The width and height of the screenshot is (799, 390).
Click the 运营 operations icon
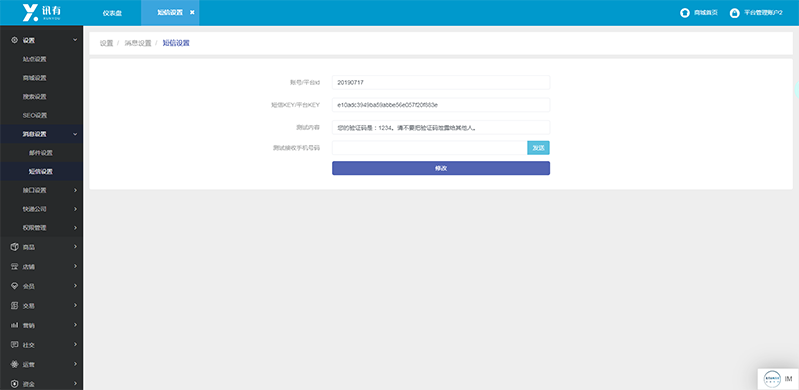(x=14, y=365)
